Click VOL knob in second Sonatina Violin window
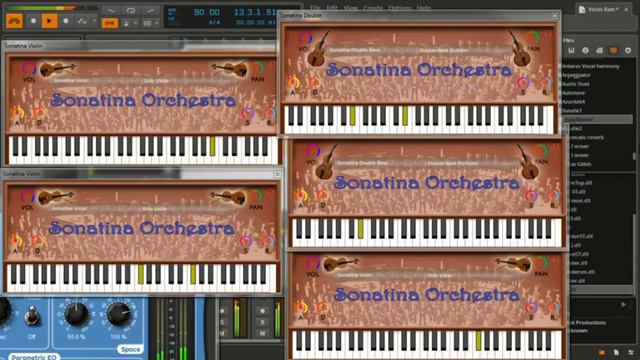640x360 pixels. point(27,197)
